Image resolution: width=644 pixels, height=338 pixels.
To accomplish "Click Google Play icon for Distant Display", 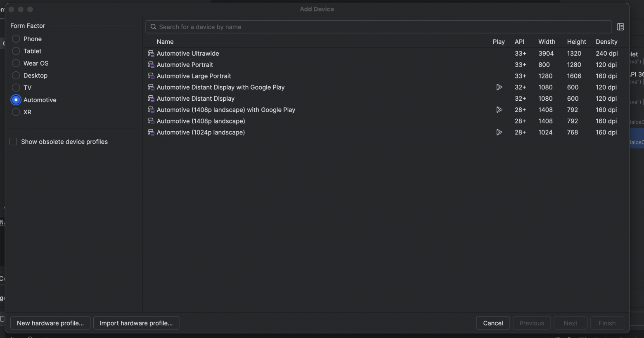I will tap(499, 87).
